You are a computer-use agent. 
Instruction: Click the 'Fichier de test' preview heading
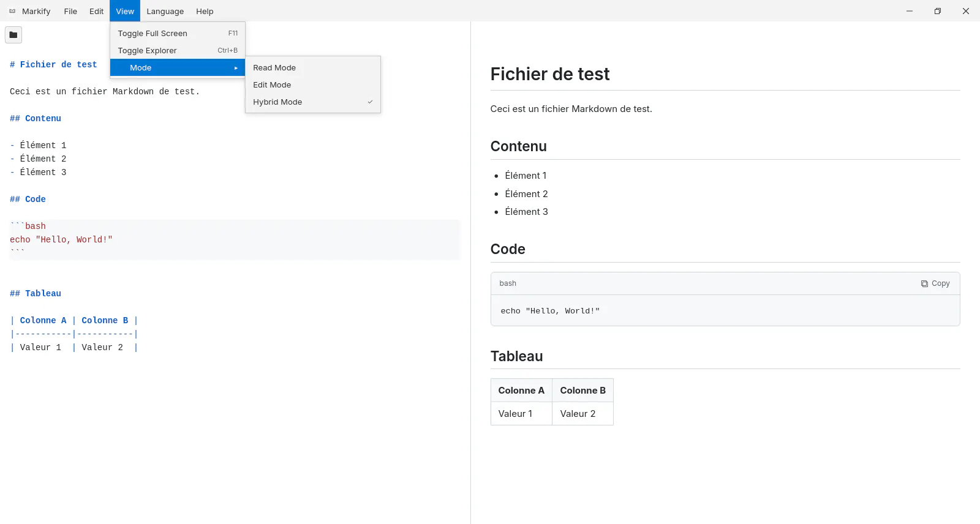[x=550, y=74]
